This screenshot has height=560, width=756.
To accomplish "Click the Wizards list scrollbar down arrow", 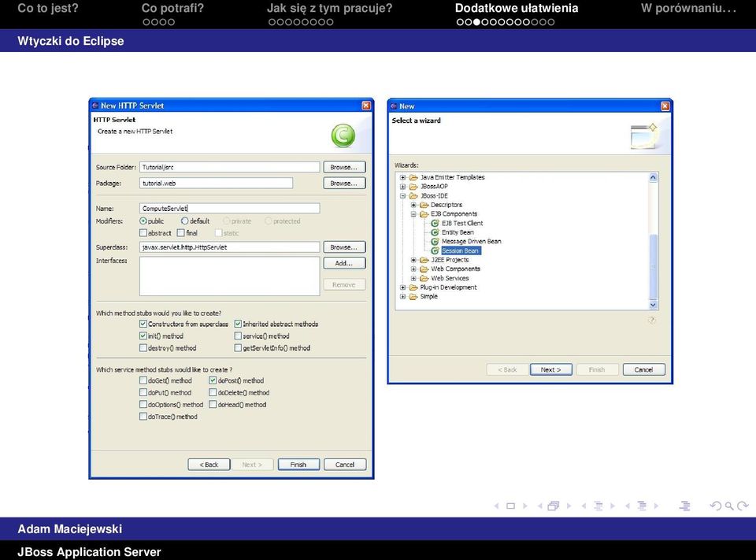I will pyautogui.click(x=654, y=305).
